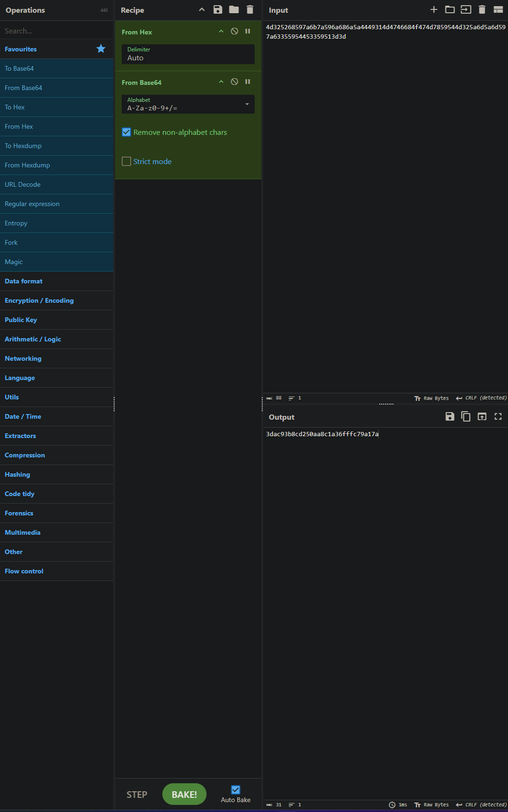Screen dimensions: 508x812
Task: Load a recipe via the folder icon
Action: pyautogui.click(x=234, y=10)
